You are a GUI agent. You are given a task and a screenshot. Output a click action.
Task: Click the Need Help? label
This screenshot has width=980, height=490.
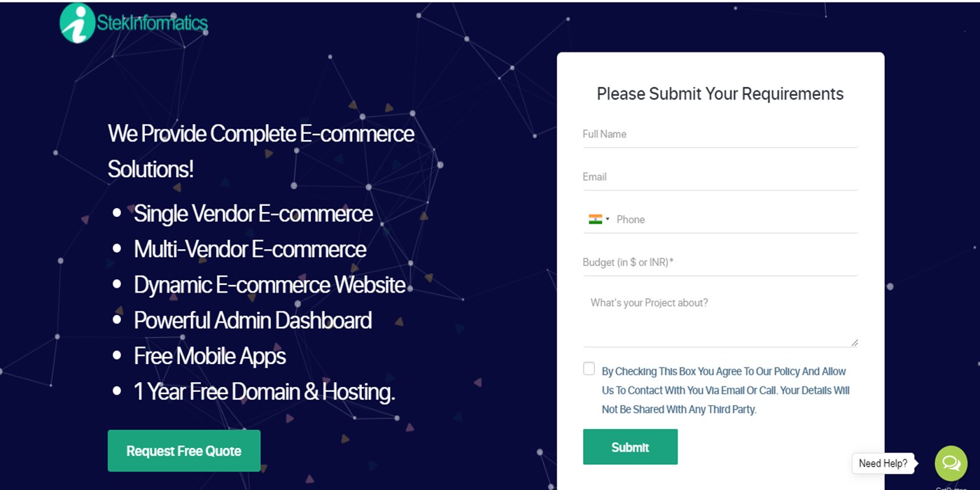tap(883, 463)
